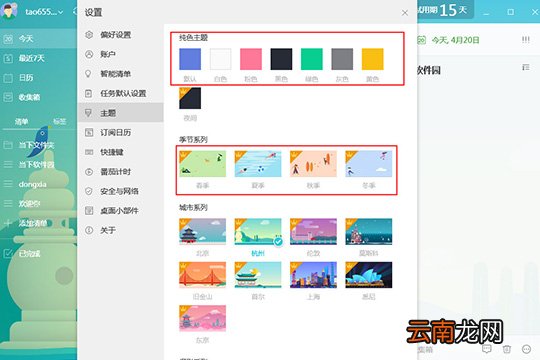
Task: Choose the 绿色 green color theme
Action: click(x=312, y=59)
